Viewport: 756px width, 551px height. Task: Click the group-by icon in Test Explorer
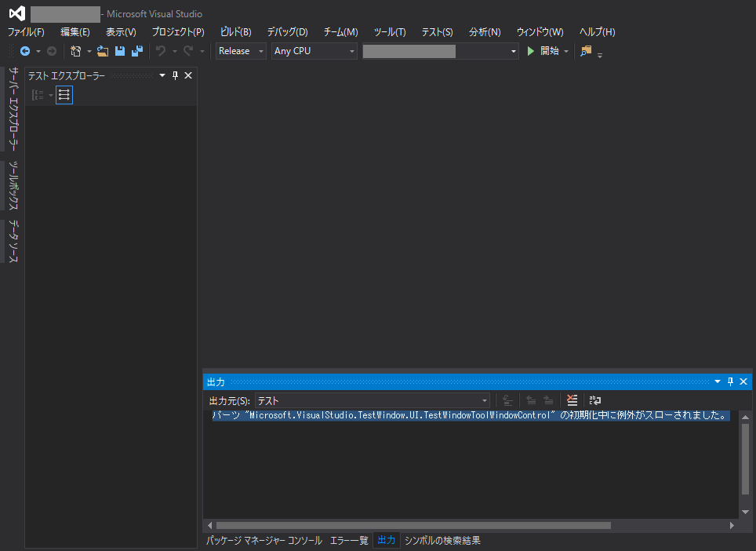click(38, 95)
